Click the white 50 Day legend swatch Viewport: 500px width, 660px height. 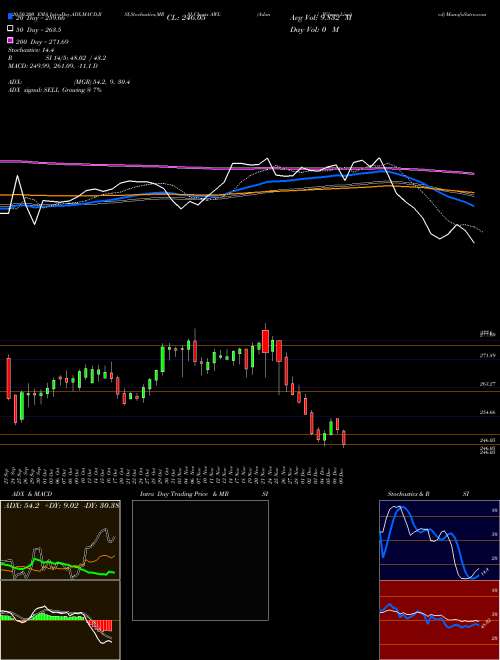click(x=10, y=29)
